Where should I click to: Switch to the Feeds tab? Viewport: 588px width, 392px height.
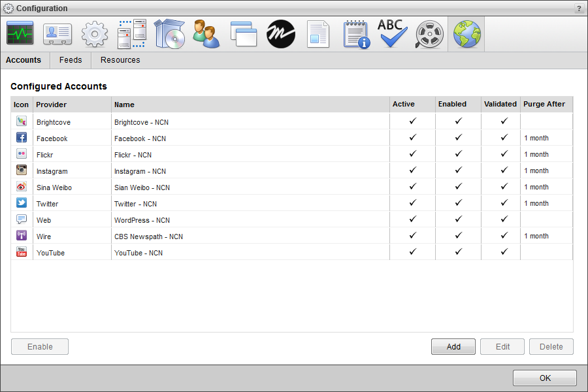[70, 59]
